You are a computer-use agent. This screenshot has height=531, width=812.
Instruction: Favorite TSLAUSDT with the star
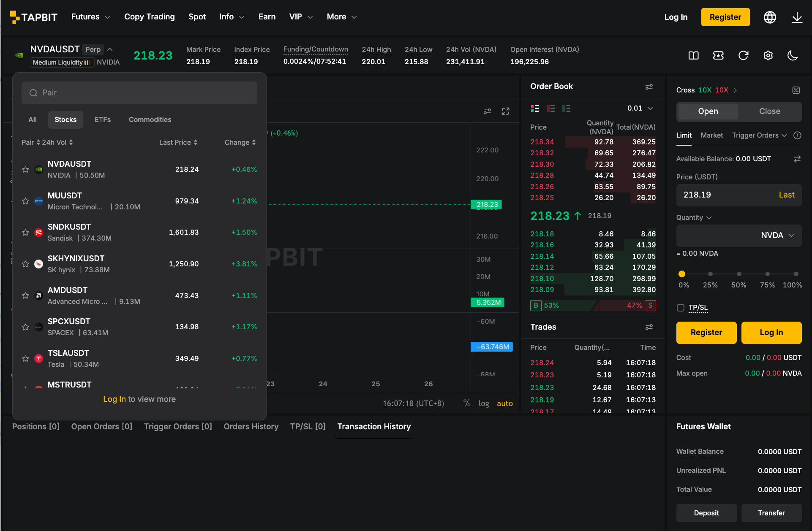click(x=25, y=359)
